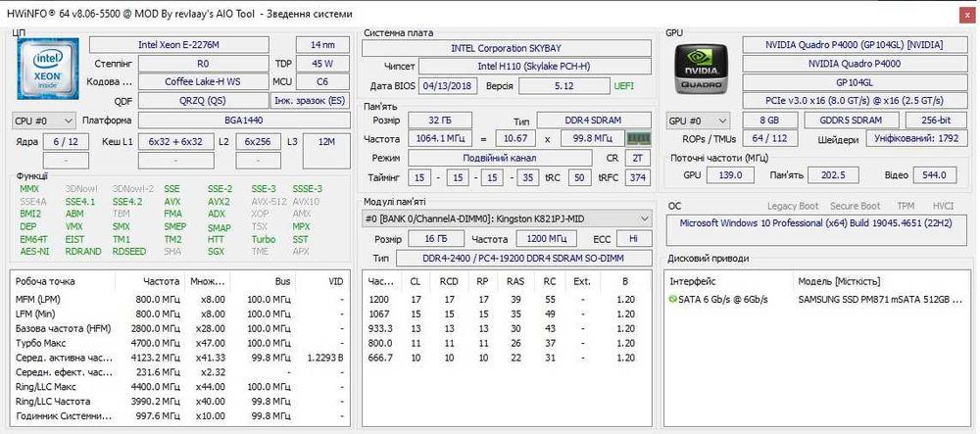This screenshot has width=980, height=434.
Task: Click the memory timing row starting 666.7
Action: tap(507, 358)
